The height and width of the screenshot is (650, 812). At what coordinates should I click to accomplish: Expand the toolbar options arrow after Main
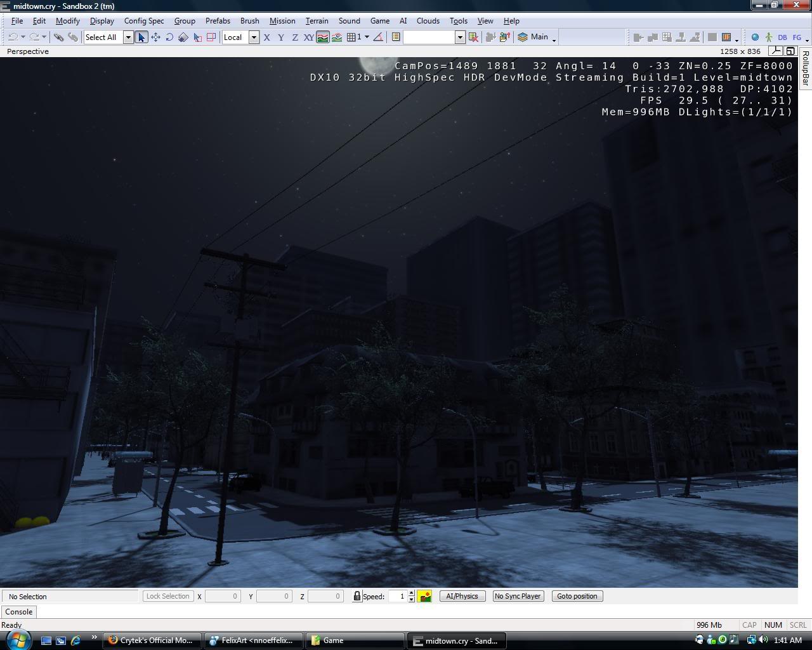[554, 39]
